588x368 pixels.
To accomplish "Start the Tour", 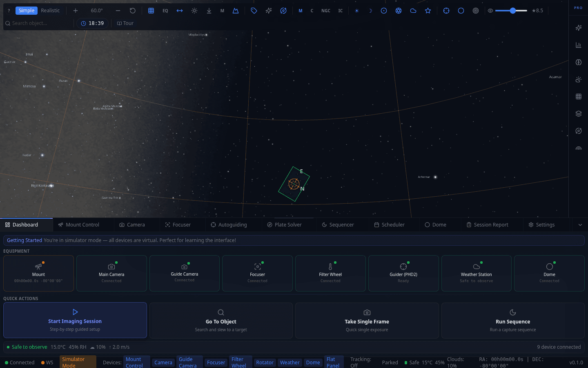I will point(125,23).
